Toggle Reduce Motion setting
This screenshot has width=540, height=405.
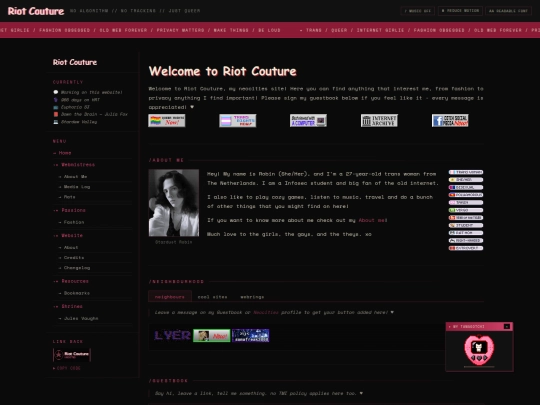pyautogui.click(x=460, y=11)
